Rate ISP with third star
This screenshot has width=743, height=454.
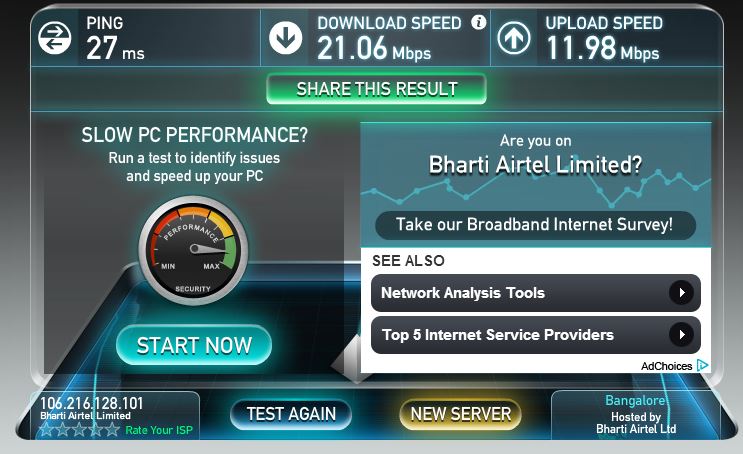(x=79, y=429)
